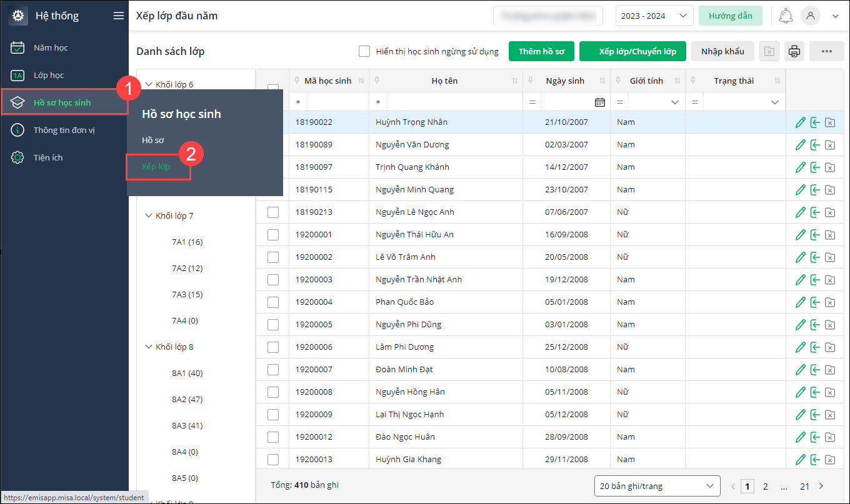The height and width of the screenshot is (504, 850).
Task: Open the Hồ sơ học sinh sidebar menu
Action: click(64, 102)
